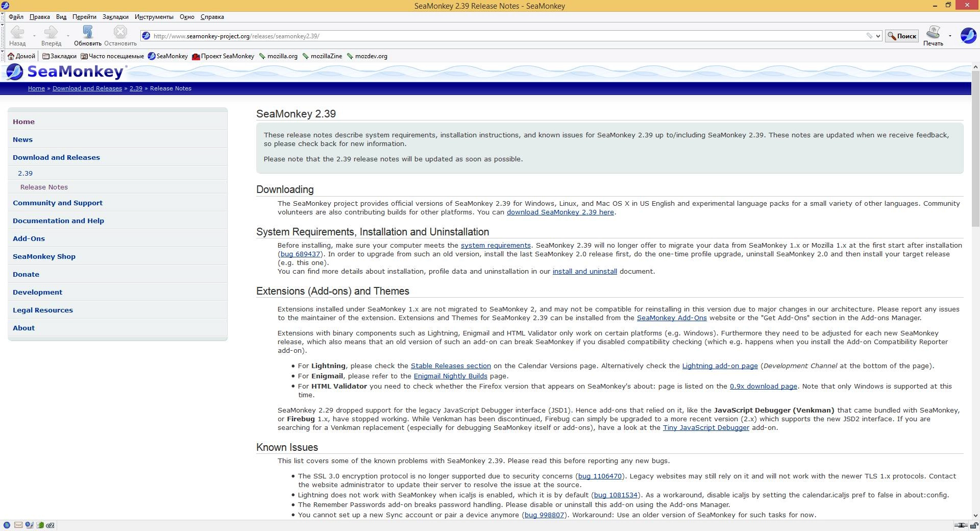Click the site identity icon in URL bar
The width and height of the screenshot is (980, 531).
146,36
